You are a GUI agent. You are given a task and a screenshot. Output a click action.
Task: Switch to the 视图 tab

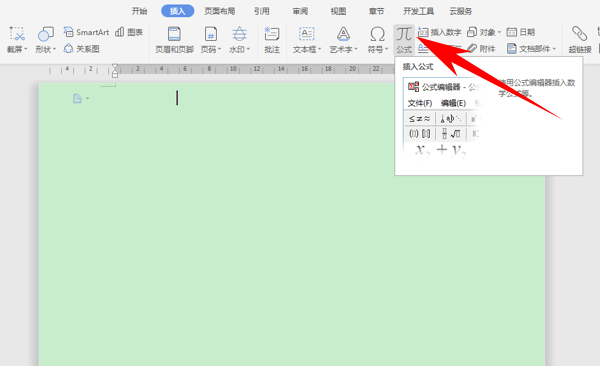coord(338,11)
